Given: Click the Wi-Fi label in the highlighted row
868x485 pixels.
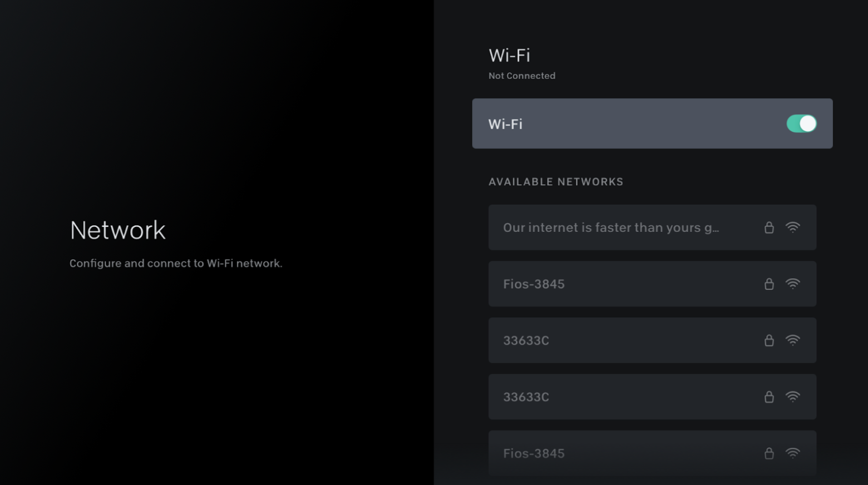Looking at the screenshot, I should pyautogui.click(x=505, y=124).
